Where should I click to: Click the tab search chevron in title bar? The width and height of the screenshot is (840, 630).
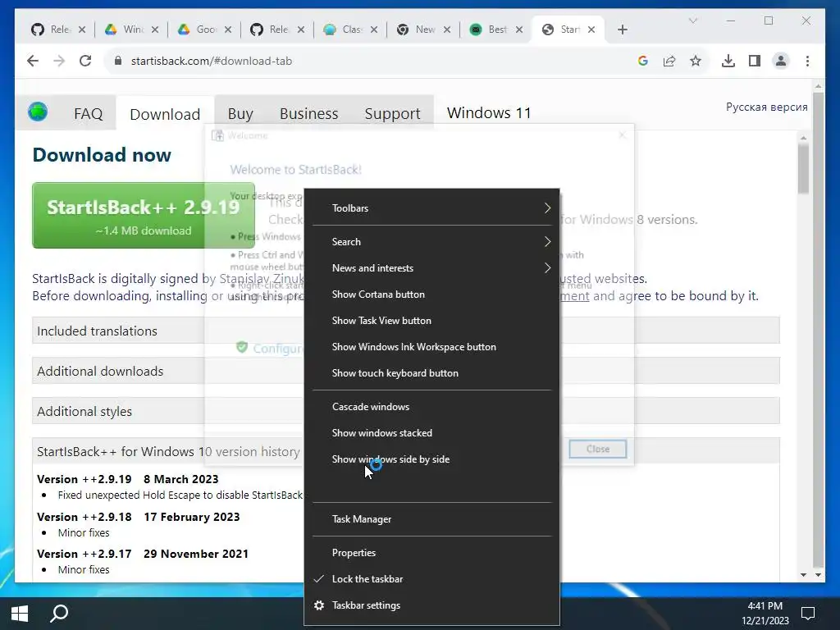tap(692, 21)
